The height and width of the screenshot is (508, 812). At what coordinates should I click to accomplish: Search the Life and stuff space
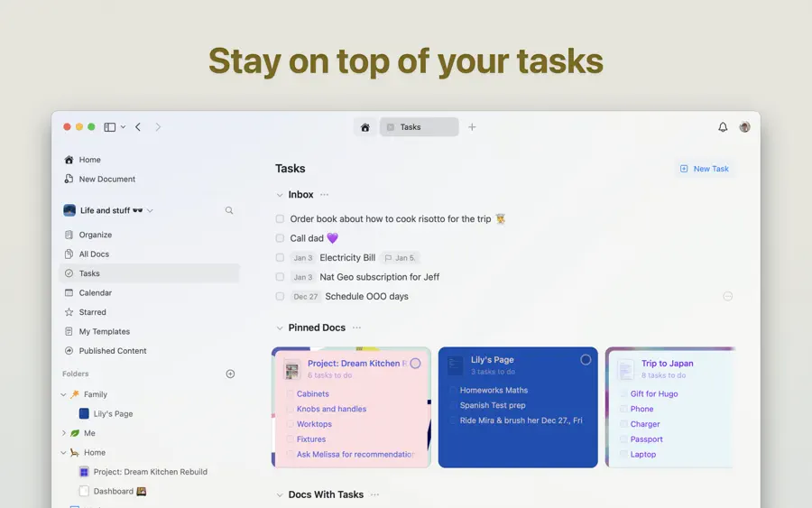click(x=229, y=210)
